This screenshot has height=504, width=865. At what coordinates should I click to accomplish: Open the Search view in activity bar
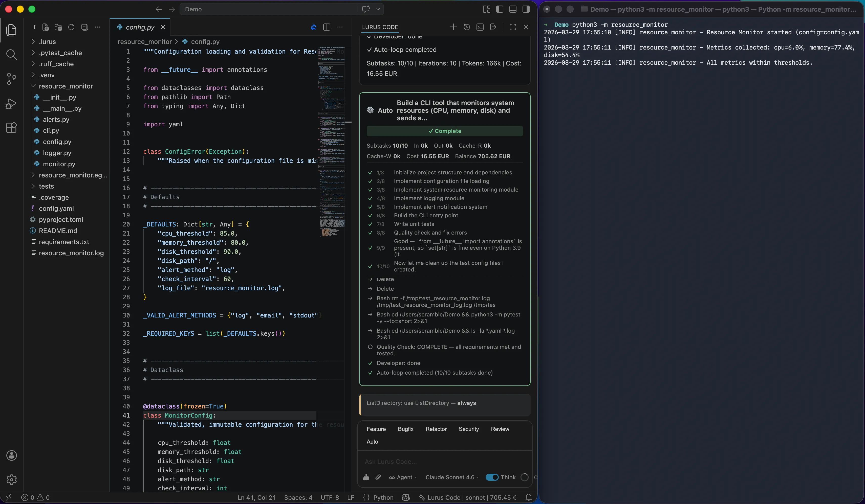point(11,55)
